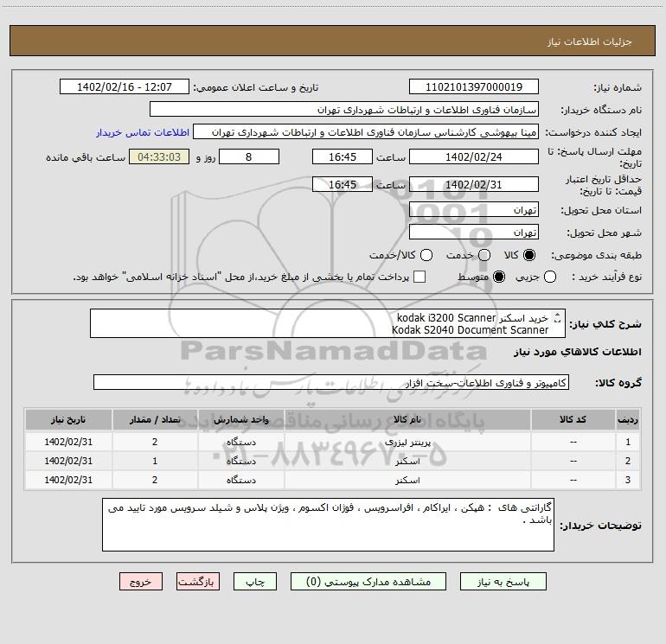666x644 pixels.
Task: Click the خروج exit button
Action: click(x=141, y=582)
